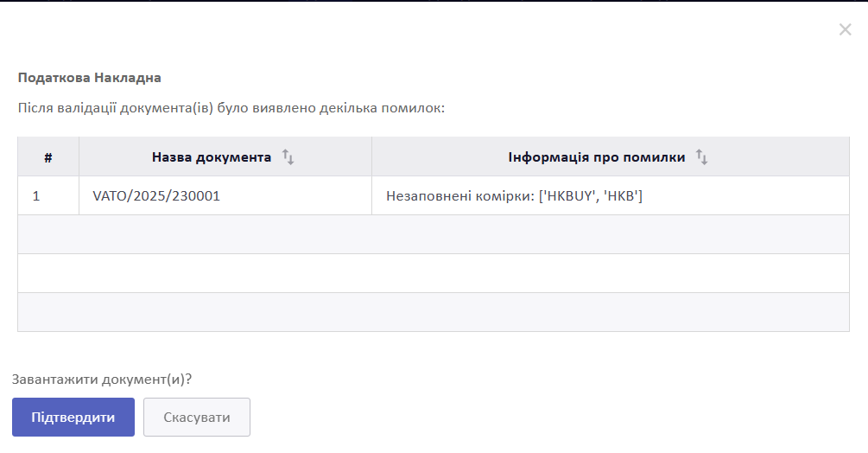Select the Назва документа column header text
Screen dimensions: 868x453
tap(212, 157)
